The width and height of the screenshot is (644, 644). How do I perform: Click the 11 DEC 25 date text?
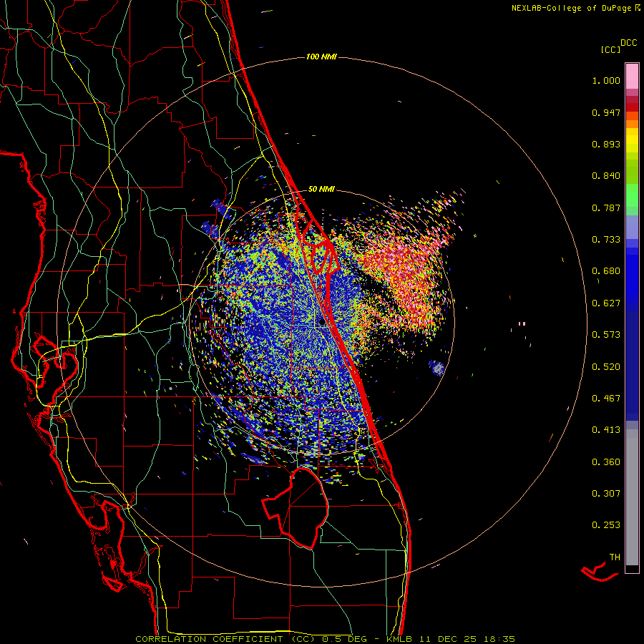pyautogui.click(x=448, y=639)
